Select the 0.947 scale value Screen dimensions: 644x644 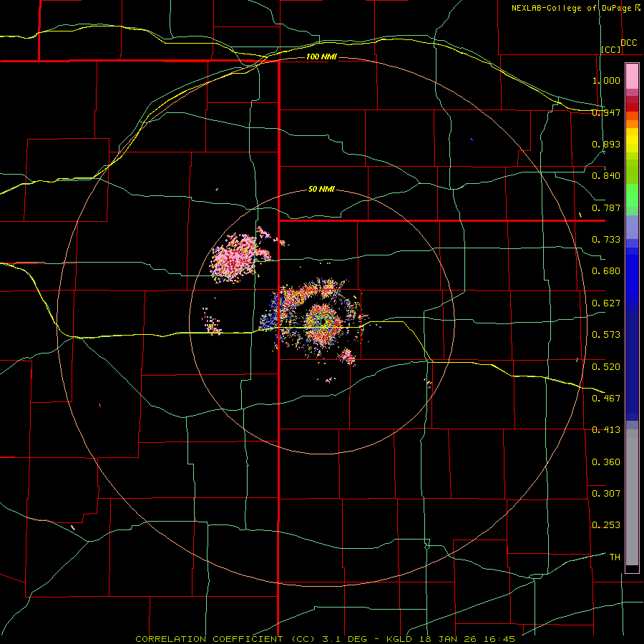pos(606,112)
